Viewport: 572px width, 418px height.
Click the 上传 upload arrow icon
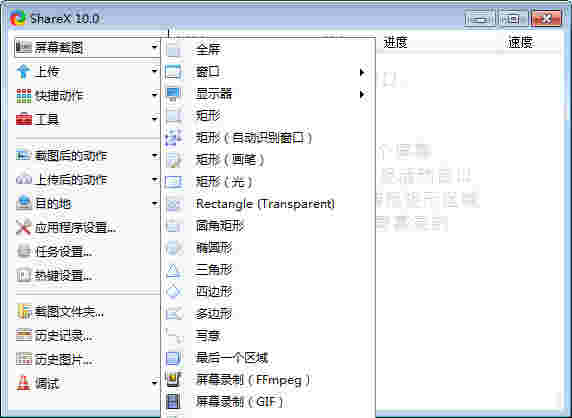click(23, 71)
